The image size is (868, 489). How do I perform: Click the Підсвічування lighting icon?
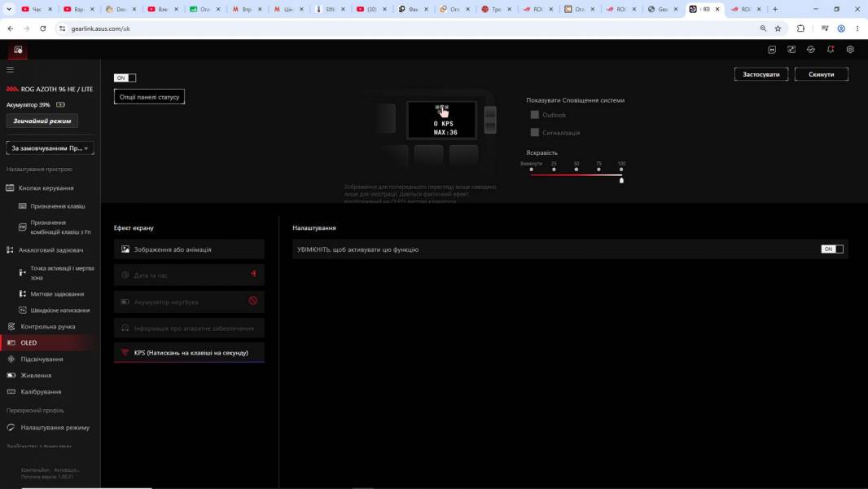point(11,359)
